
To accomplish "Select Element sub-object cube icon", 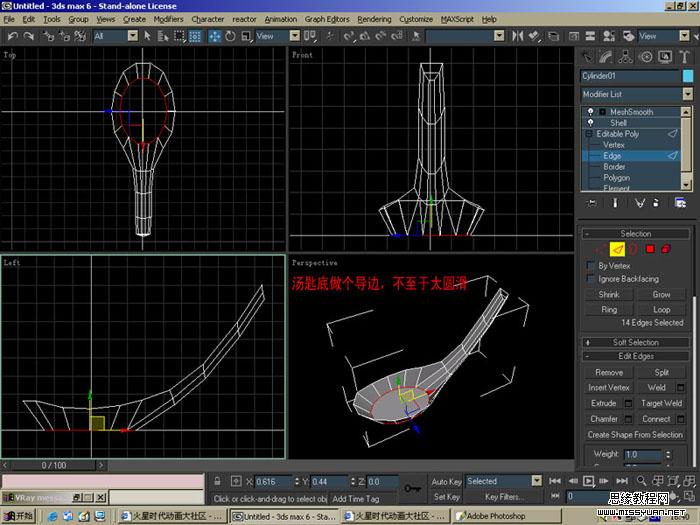I will pyautogui.click(x=666, y=249).
